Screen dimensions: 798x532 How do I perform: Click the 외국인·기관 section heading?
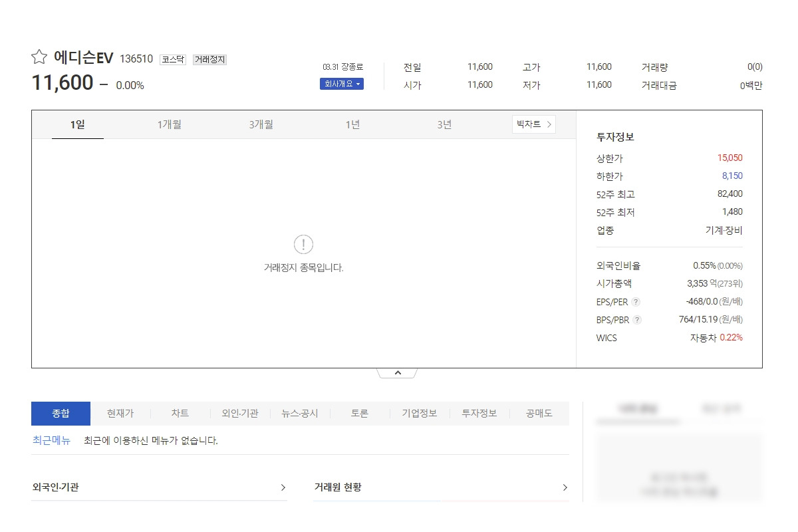tap(55, 487)
